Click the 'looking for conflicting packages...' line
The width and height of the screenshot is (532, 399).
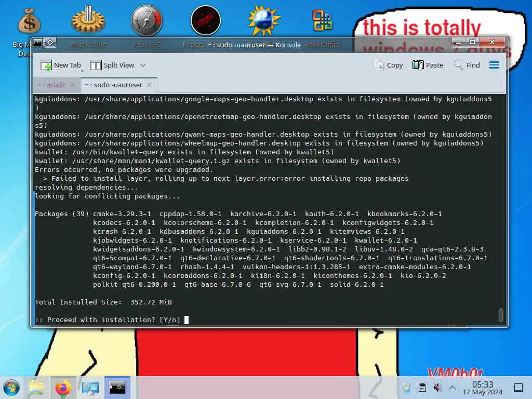(107, 196)
